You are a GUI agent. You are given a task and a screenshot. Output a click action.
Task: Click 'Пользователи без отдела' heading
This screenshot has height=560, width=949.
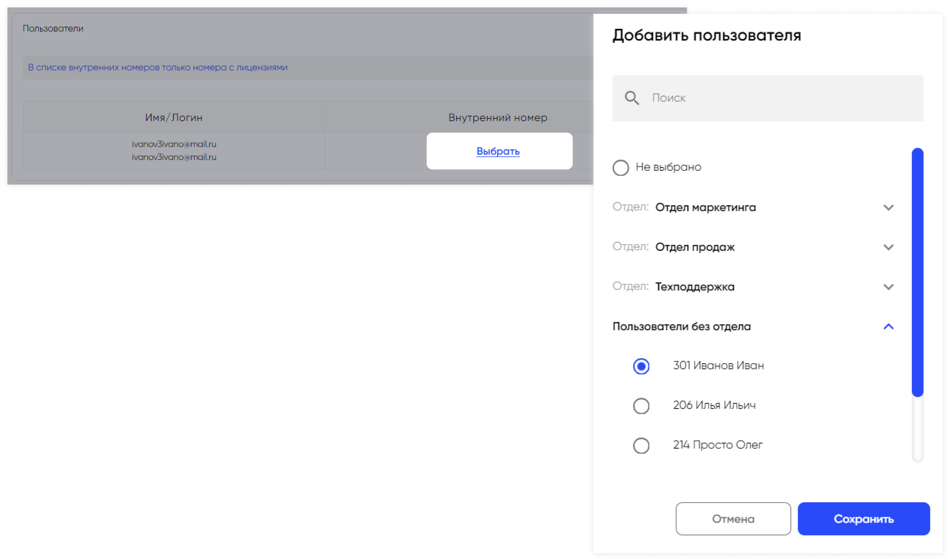pyautogui.click(x=681, y=326)
